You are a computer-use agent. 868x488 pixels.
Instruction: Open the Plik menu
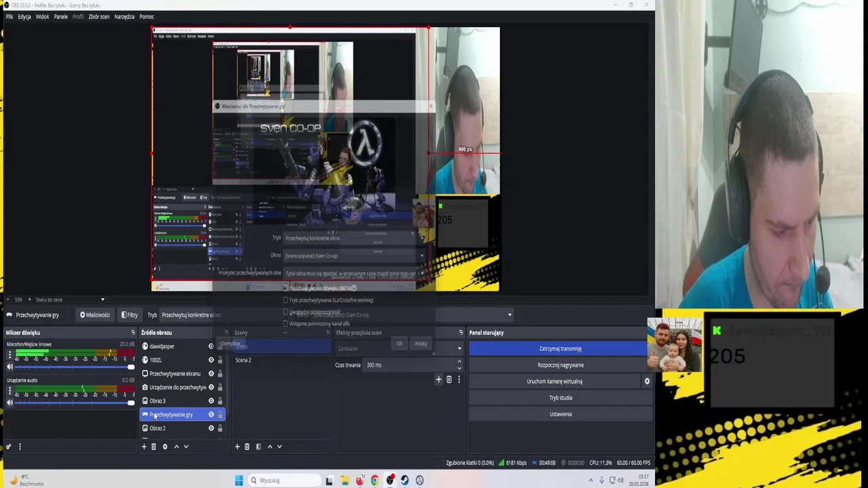pos(9,17)
